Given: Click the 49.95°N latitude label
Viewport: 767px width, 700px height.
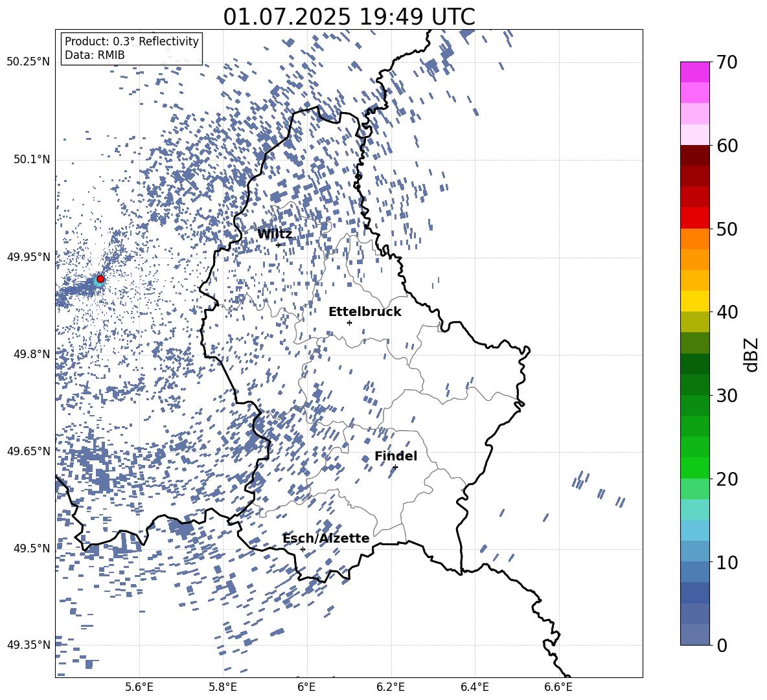Looking at the screenshot, I should (29, 256).
